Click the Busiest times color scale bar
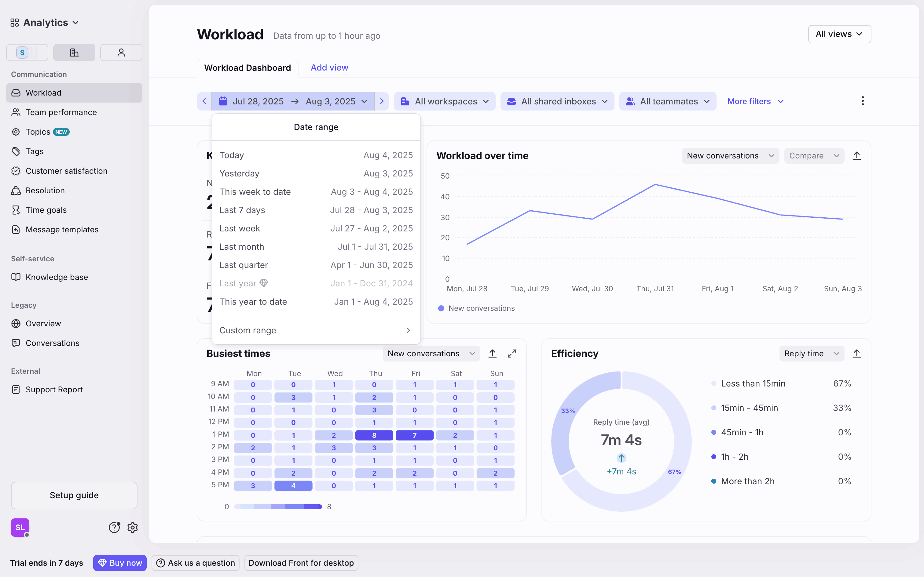 tap(278, 507)
